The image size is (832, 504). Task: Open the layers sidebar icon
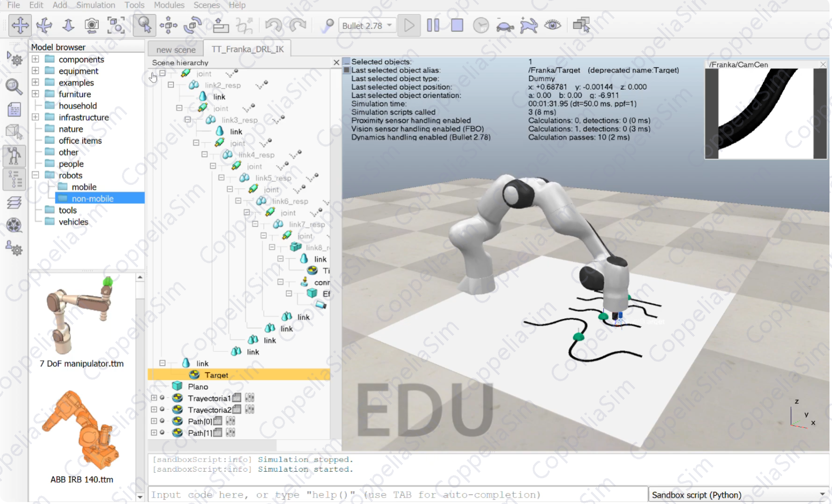14,203
